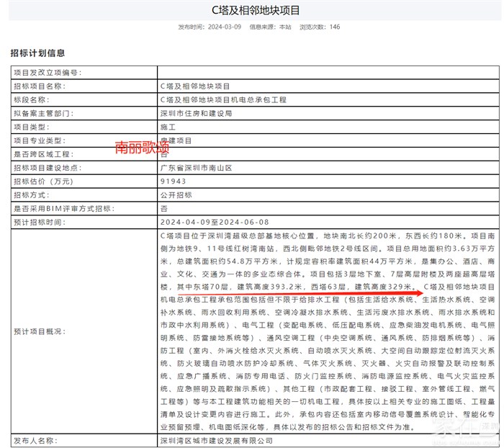This screenshot has height=448, width=504.
Task: Click the 标段名称 value C塔及相邻地块项目机电总承包工程
Action: [x=223, y=99]
